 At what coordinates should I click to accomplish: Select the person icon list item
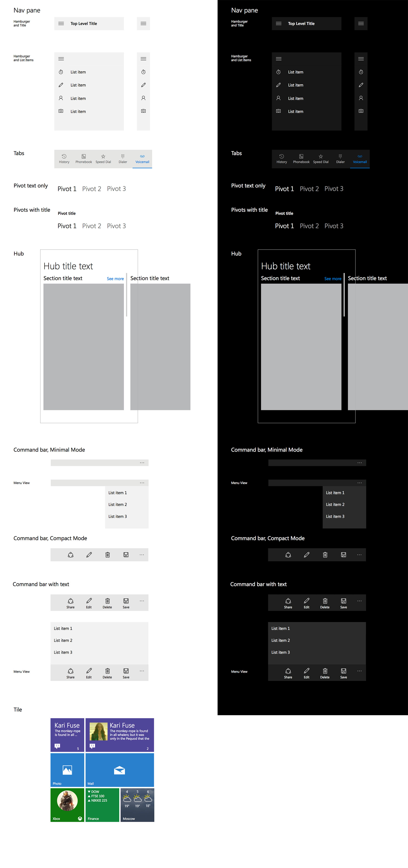pyautogui.click(x=61, y=98)
